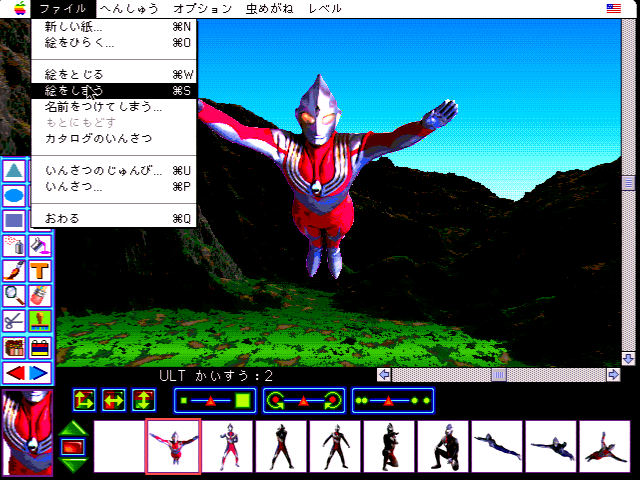Viewport: 640px width, 480px height.
Task: Select the kneeling dark Ultraman stamp
Action: (389, 447)
